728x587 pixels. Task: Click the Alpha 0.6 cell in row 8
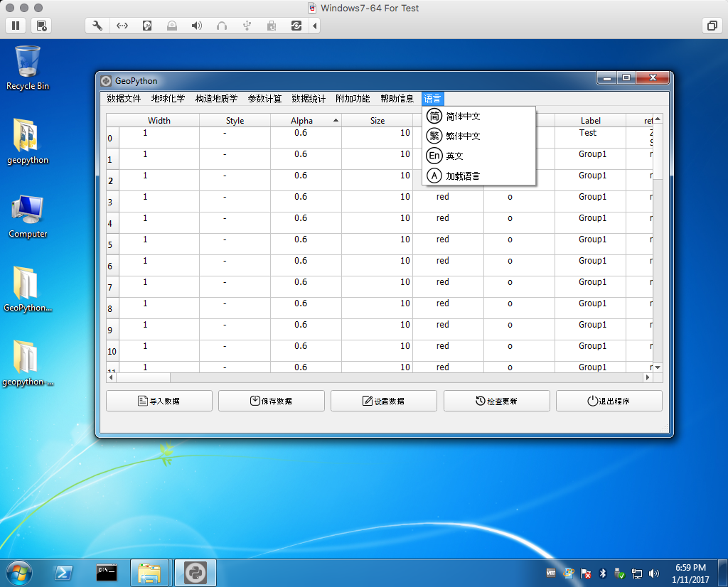click(306, 308)
